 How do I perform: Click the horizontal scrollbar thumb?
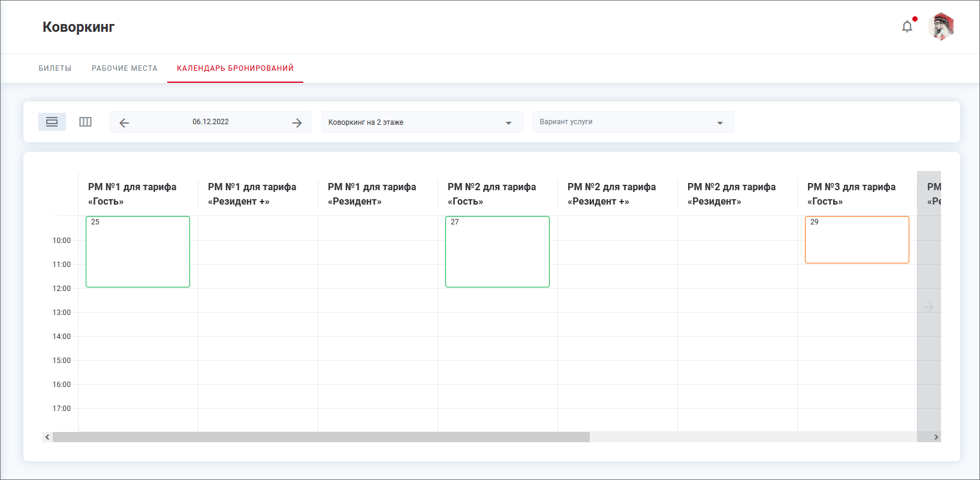[321, 437]
